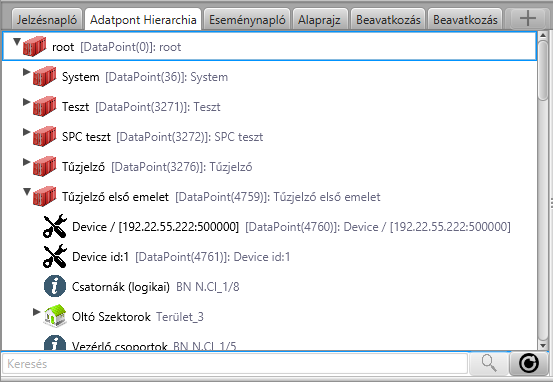Select the Adatpont Hierarchia tab
The height and width of the screenshot is (382, 553).
coord(143,19)
